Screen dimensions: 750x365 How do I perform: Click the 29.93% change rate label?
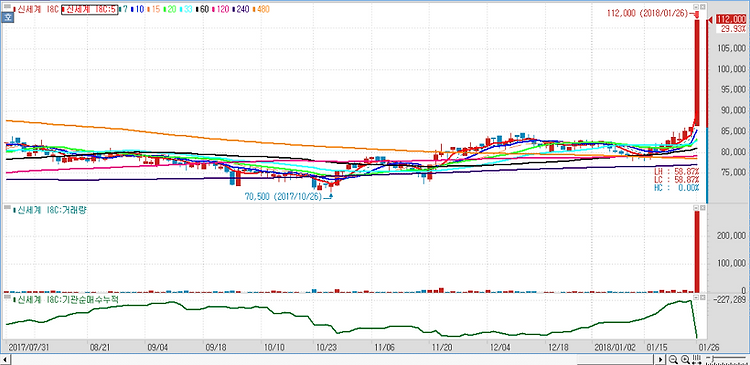click(x=732, y=29)
